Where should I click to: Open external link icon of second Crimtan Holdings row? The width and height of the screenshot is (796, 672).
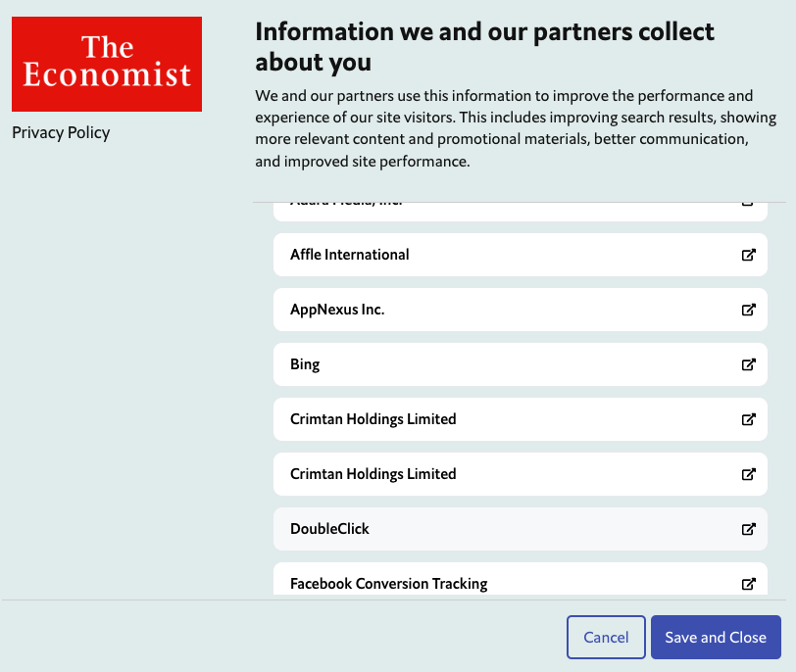748,474
